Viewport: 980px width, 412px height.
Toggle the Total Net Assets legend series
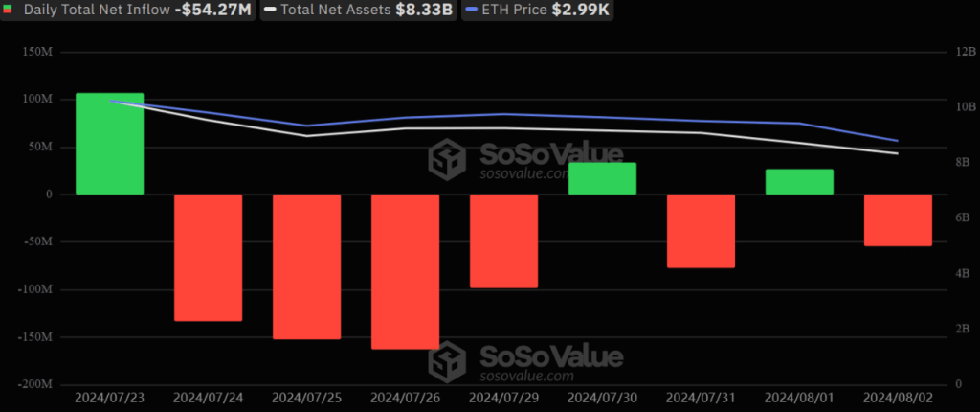pos(359,10)
